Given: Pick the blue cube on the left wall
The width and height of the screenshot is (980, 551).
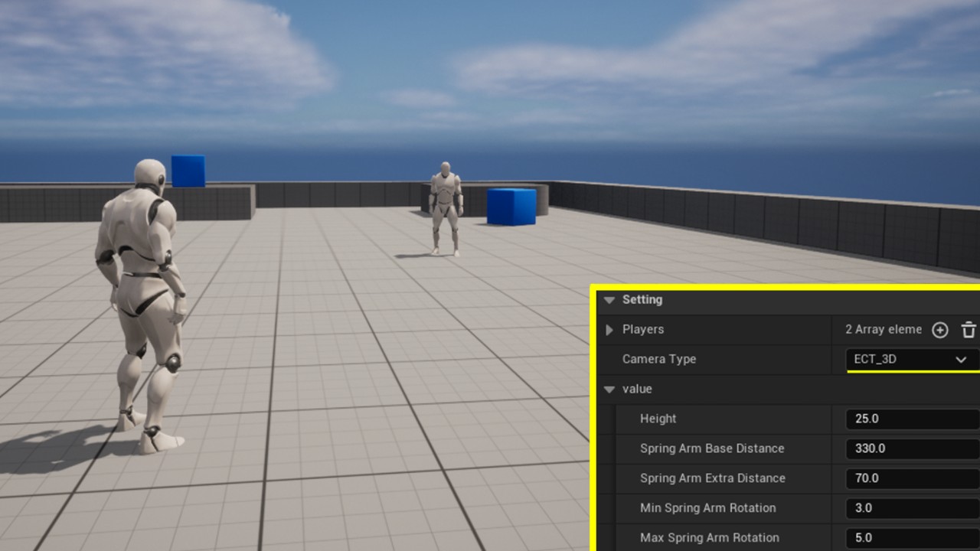Looking at the screenshot, I should [188, 171].
